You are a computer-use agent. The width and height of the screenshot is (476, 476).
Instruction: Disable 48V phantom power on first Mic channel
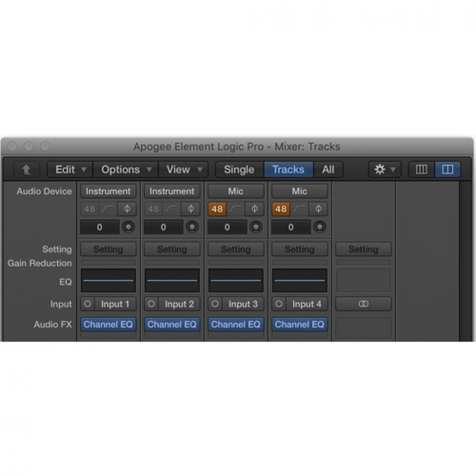(x=217, y=209)
